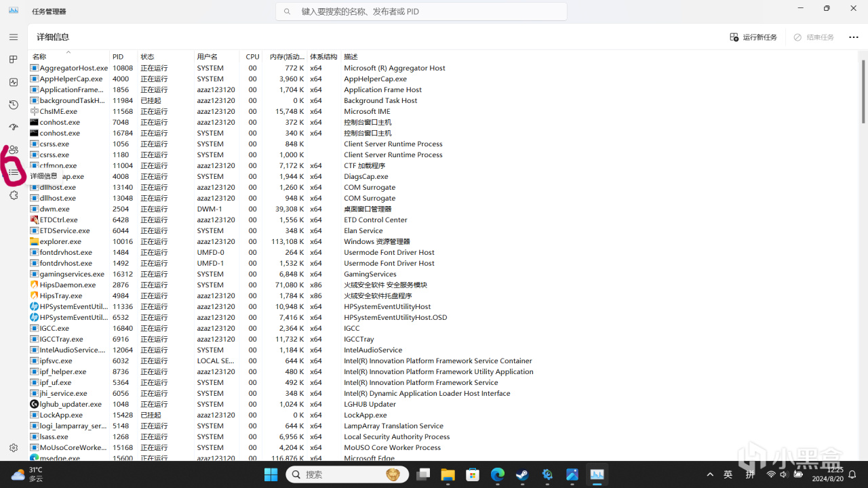The image size is (868, 488).
Task: Open the Services page in sidebar
Action: [14, 195]
